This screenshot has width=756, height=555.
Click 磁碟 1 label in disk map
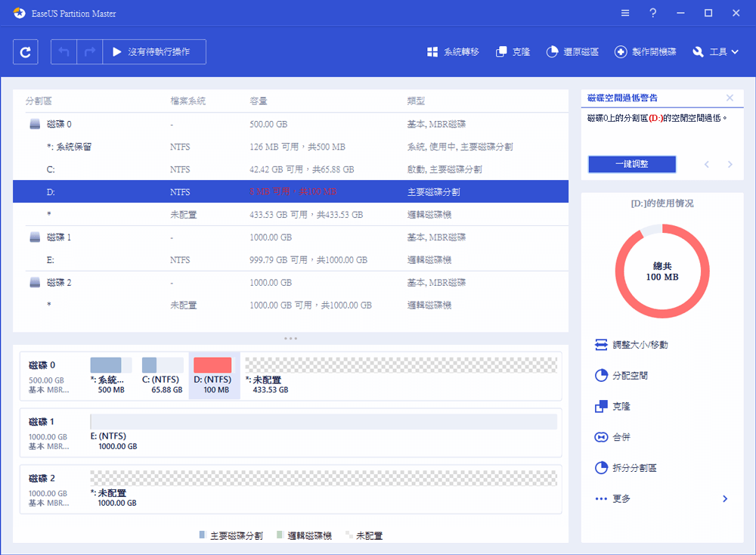(x=42, y=422)
